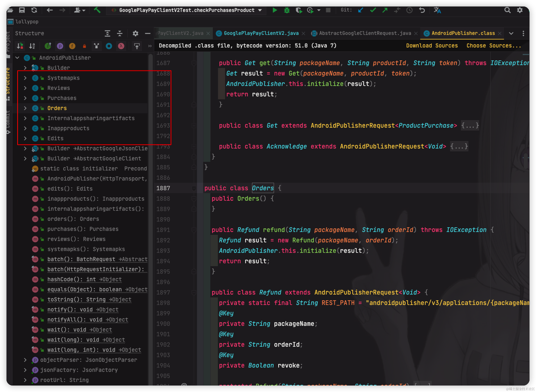
Task: Expand the Purchases class node
Action: (25, 98)
